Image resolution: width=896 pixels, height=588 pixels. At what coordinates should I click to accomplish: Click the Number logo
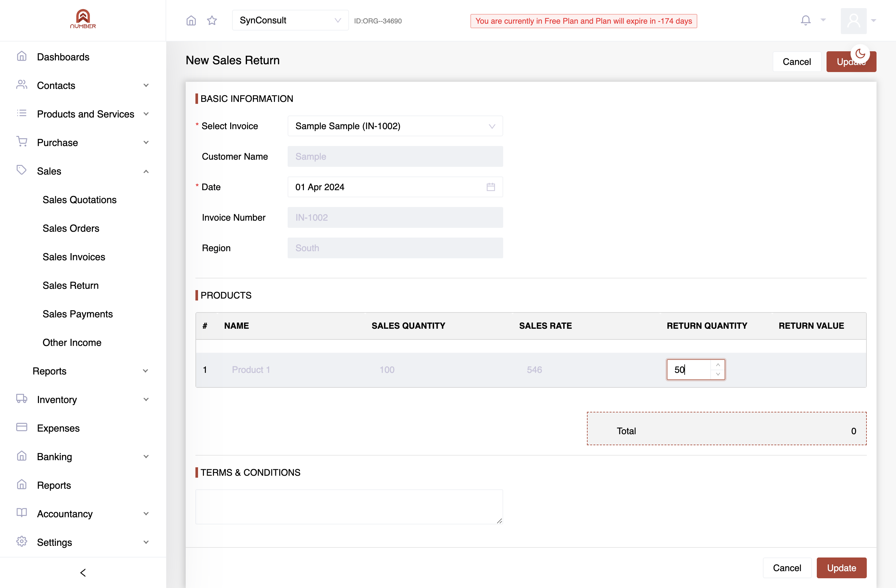83,19
